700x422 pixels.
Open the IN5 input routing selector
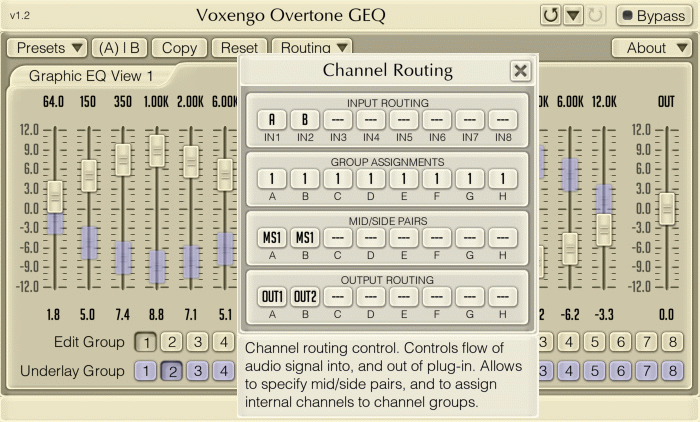click(x=404, y=119)
